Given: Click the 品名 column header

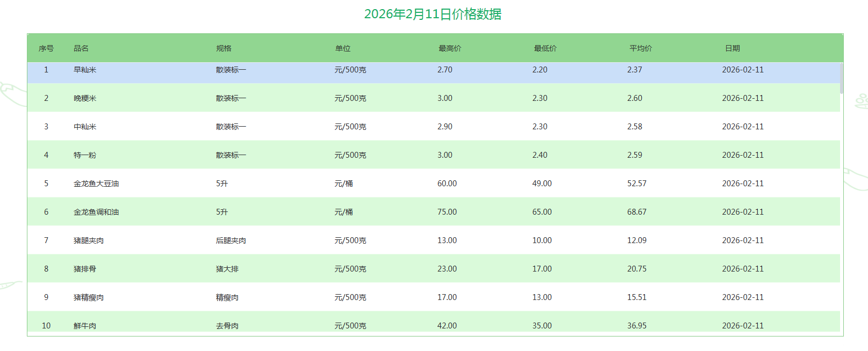Looking at the screenshot, I should [x=81, y=48].
